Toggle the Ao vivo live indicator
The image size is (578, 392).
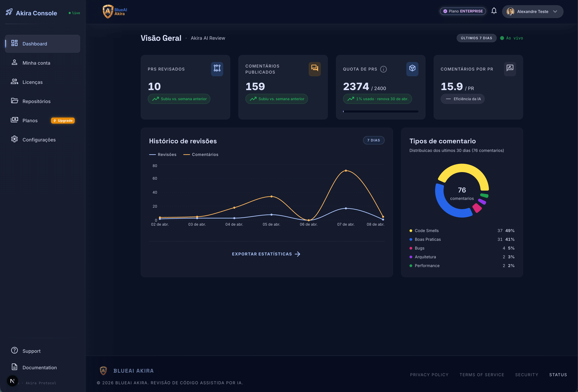pyautogui.click(x=512, y=38)
